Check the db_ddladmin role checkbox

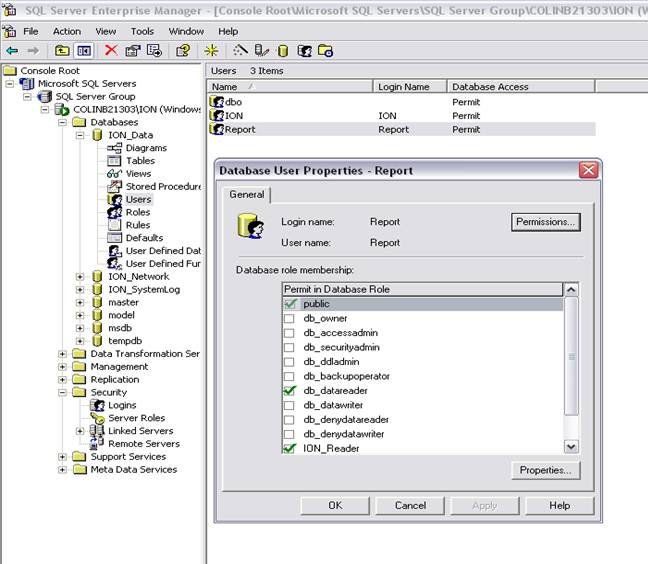click(x=289, y=362)
